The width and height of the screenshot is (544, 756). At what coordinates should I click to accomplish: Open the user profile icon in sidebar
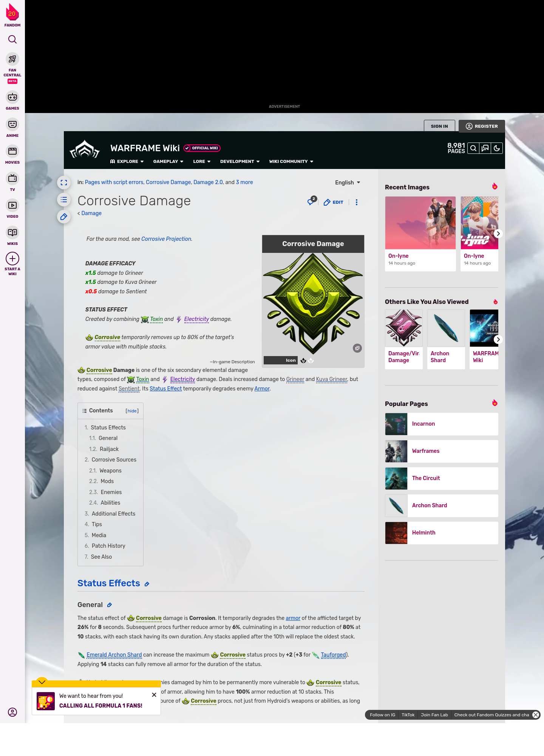12,712
